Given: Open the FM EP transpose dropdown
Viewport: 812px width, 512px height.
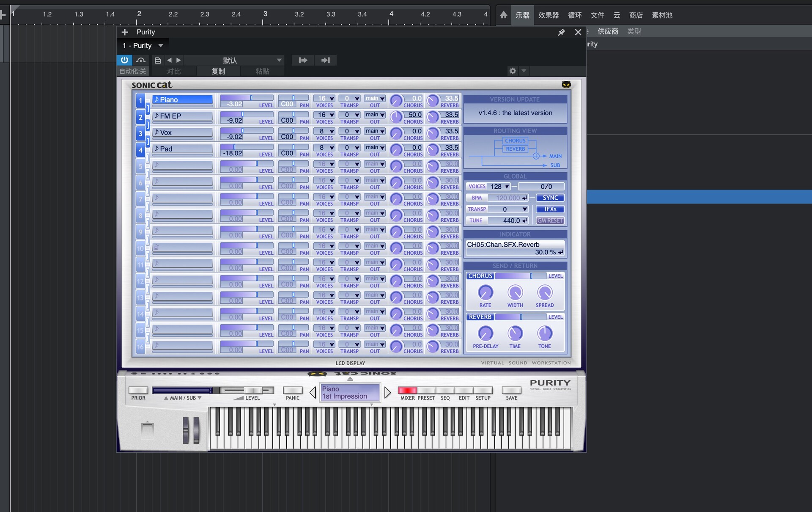Looking at the screenshot, I should pyautogui.click(x=350, y=115).
